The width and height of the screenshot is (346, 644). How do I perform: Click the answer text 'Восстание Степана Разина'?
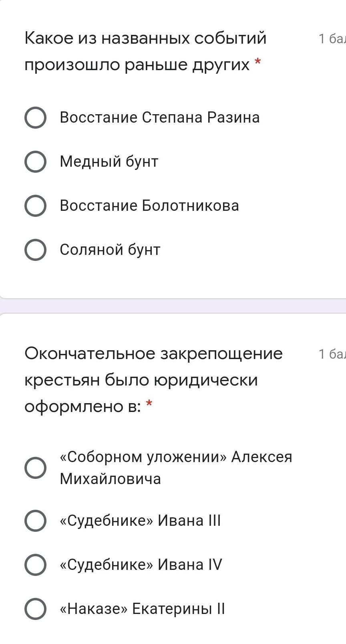159,117
